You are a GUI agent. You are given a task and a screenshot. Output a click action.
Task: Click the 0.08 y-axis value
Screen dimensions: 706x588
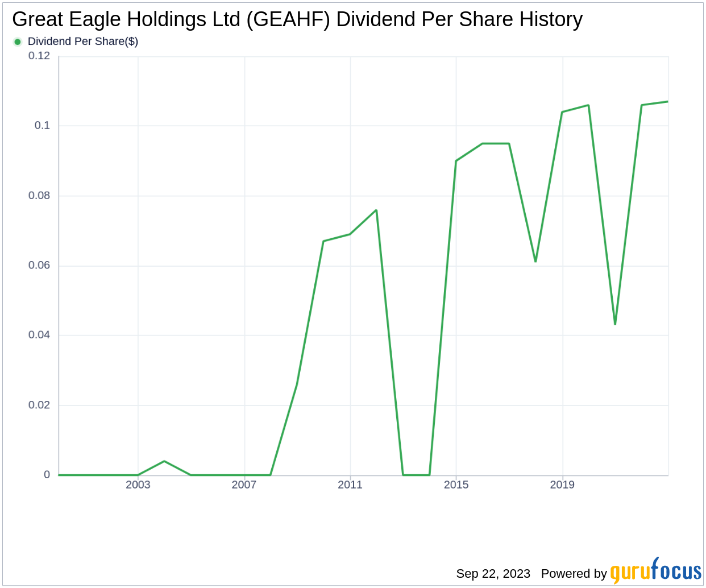39,196
